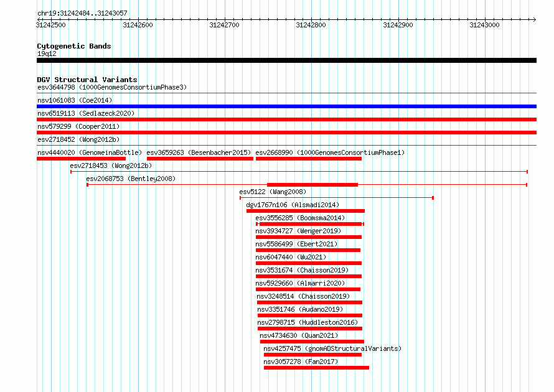Open the nsv579299 (Cooper2011) label

click(78, 126)
